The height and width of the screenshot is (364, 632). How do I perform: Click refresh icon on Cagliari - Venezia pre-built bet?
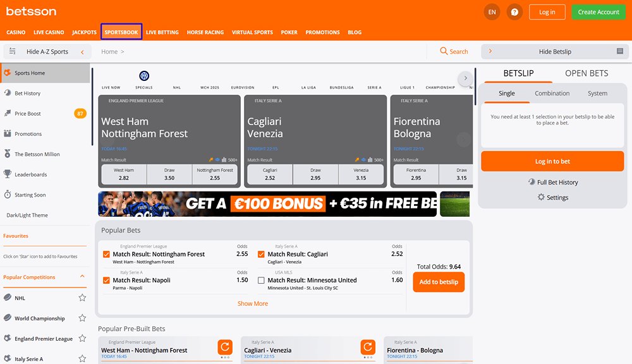[x=368, y=347]
